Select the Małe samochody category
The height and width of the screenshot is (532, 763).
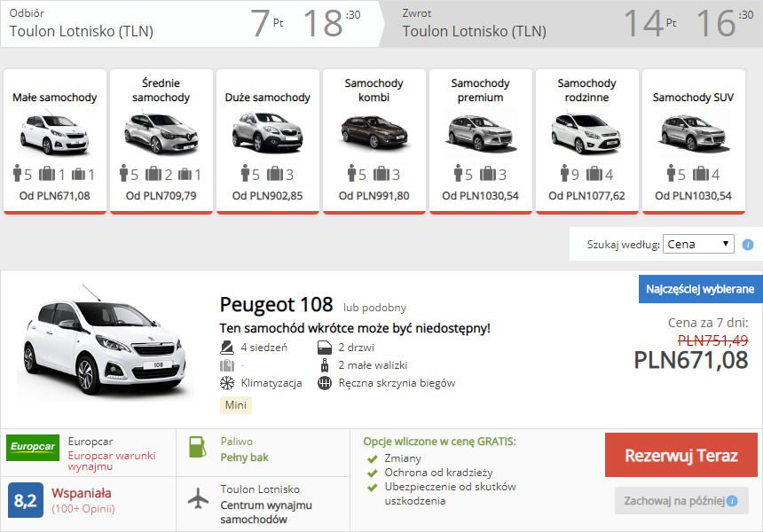[x=54, y=141]
